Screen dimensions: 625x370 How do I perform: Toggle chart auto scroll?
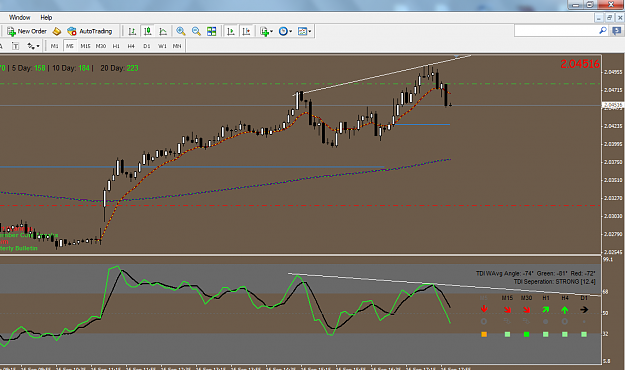tap(230, 31)
